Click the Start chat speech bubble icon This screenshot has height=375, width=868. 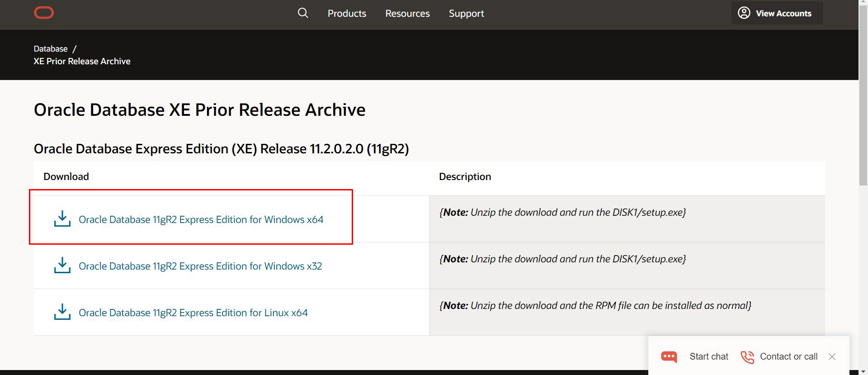click(669, 357)
